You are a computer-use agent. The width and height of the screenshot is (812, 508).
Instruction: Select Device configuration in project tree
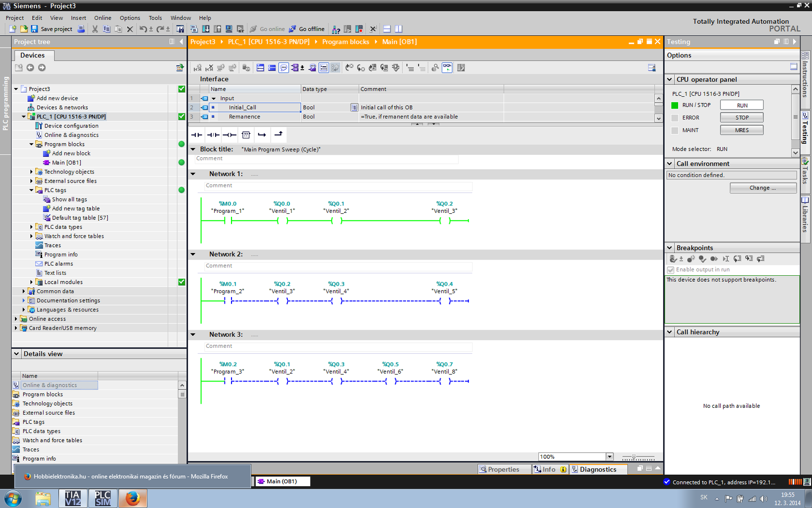pos(71,126)
